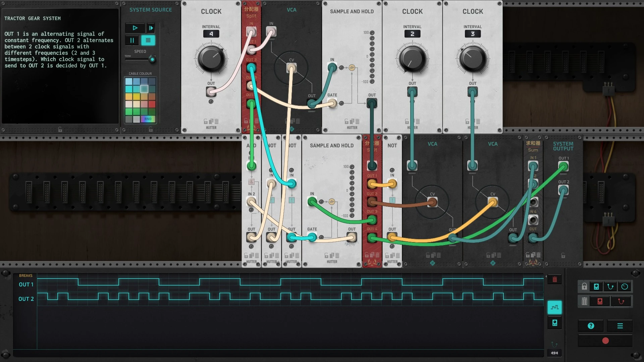
Task: Click the cyan add-module icon
Action: [596, 287]
